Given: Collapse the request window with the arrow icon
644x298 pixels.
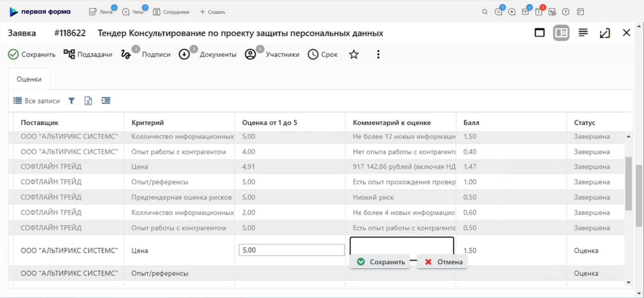Looking at the screenshot, I should tap(605, 33).
